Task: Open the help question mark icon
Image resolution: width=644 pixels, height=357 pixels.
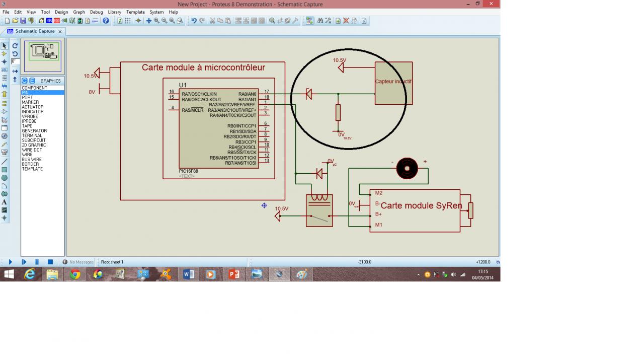Action: (x=106, y=21)
